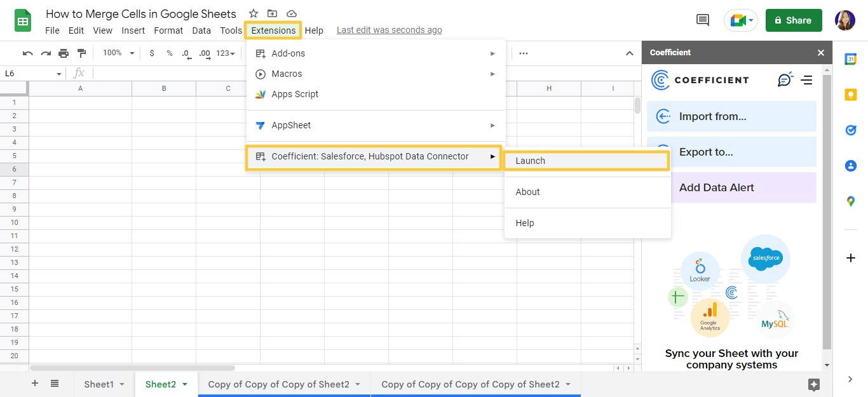Click the print icon in toolbar
The width and height of the screenshot is (868, 397).
pyautogui.click(x=64, y=53)
